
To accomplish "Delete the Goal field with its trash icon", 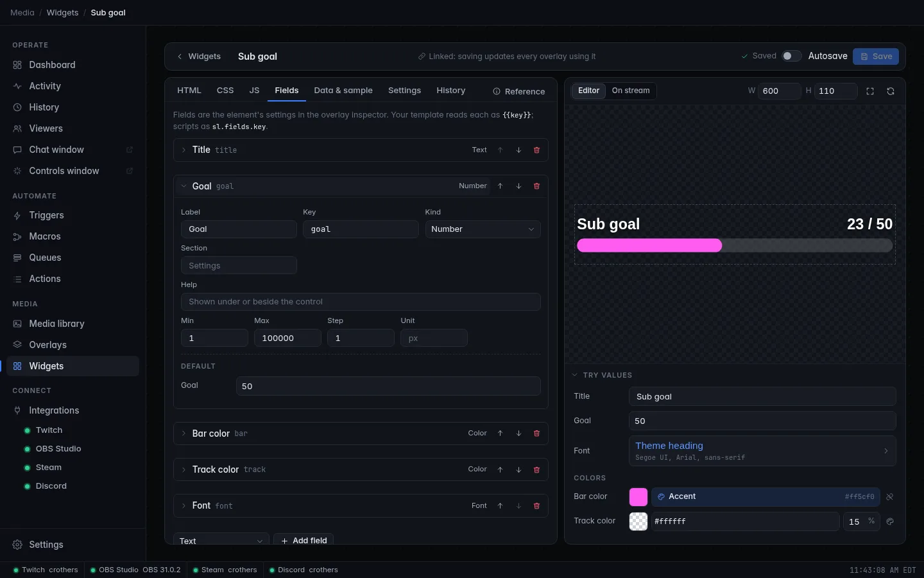I will pyautogui.click(x=537, y=186).
